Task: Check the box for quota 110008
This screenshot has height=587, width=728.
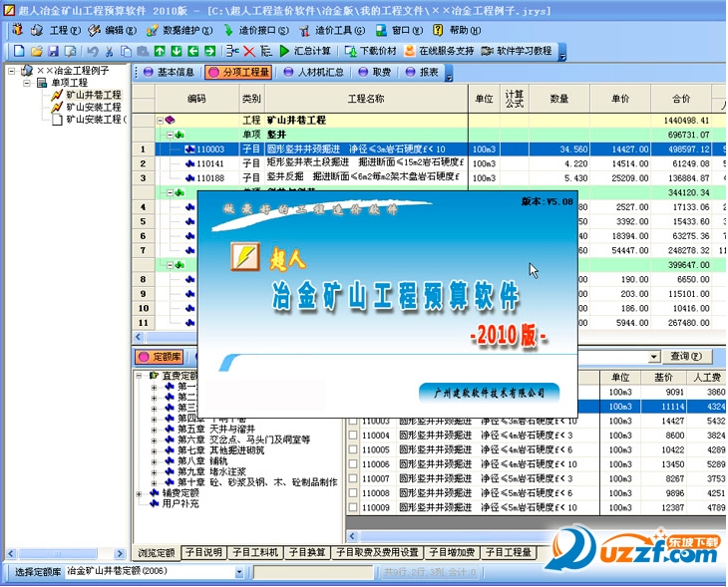Action: tap(353, 492)
